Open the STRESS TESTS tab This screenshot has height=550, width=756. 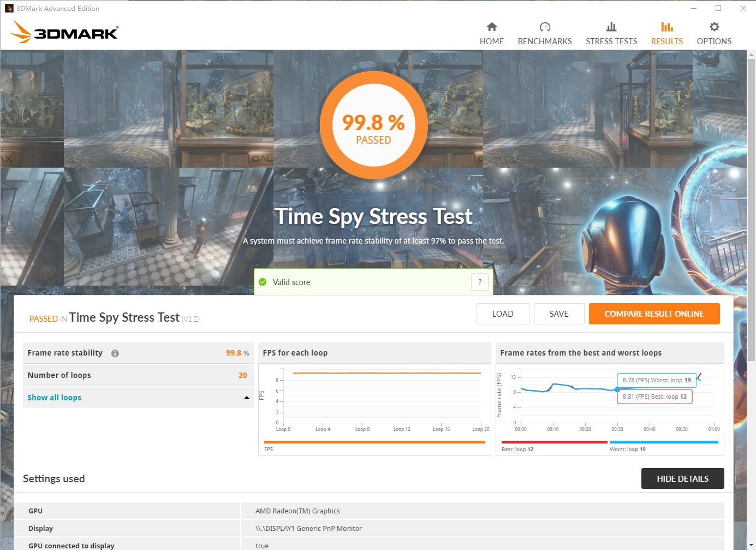point(611,42)
